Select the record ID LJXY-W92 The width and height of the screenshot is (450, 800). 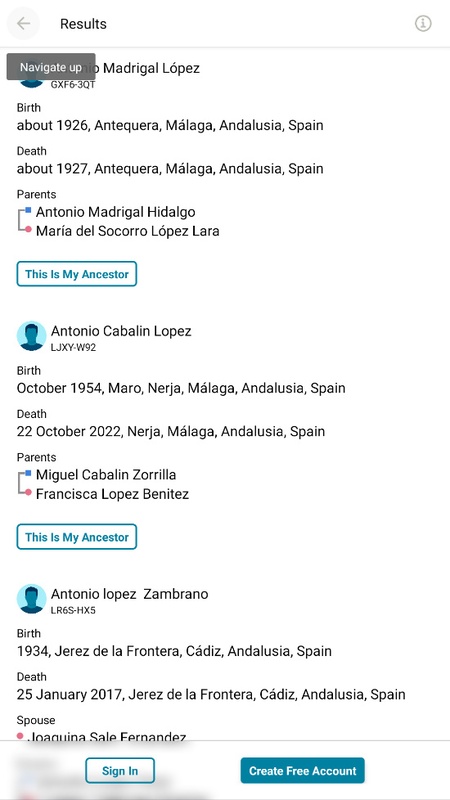tap(73, 347)
